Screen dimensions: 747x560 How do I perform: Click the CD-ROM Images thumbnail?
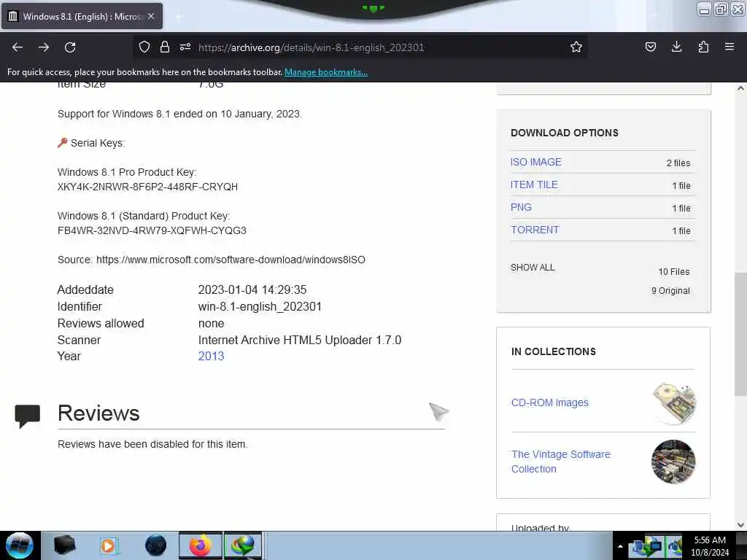coord(673,402)
